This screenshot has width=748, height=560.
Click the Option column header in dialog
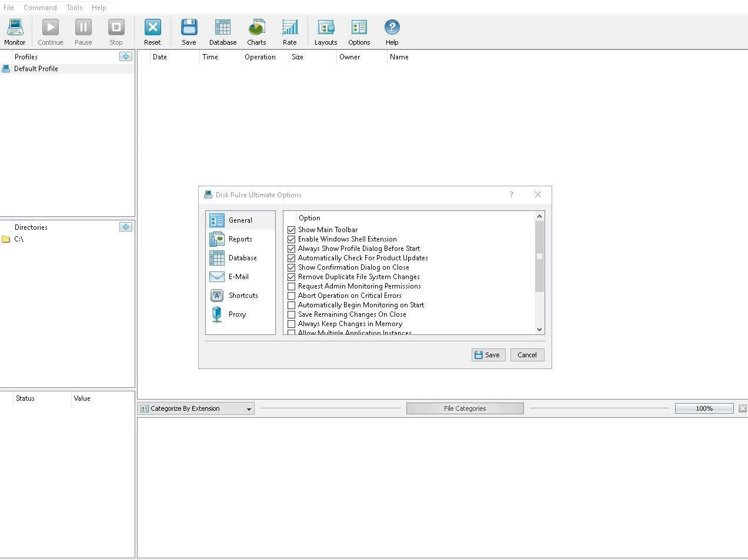tap(309, 218)
